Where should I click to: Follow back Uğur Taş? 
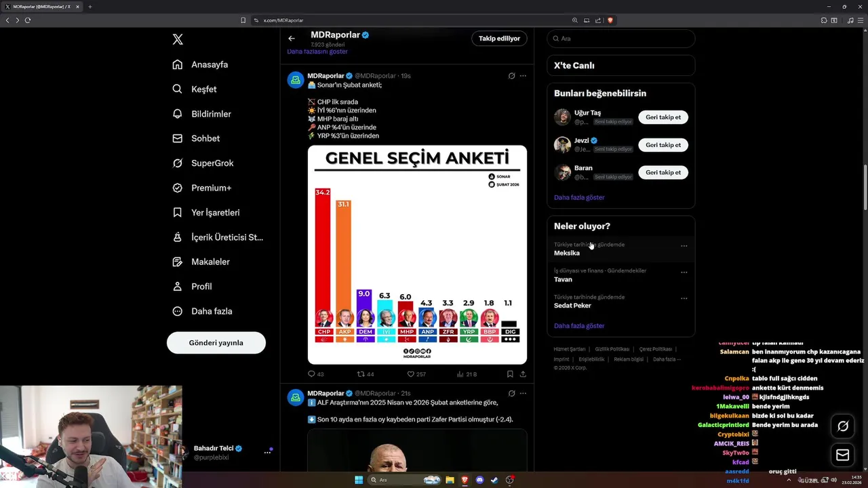(663, 117)
